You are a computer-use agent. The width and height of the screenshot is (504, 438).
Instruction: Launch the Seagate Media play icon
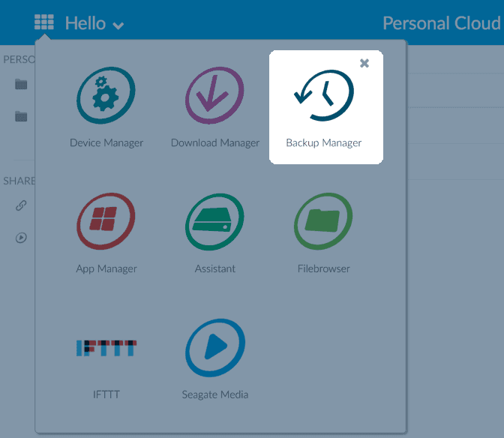tap(215, 347)
